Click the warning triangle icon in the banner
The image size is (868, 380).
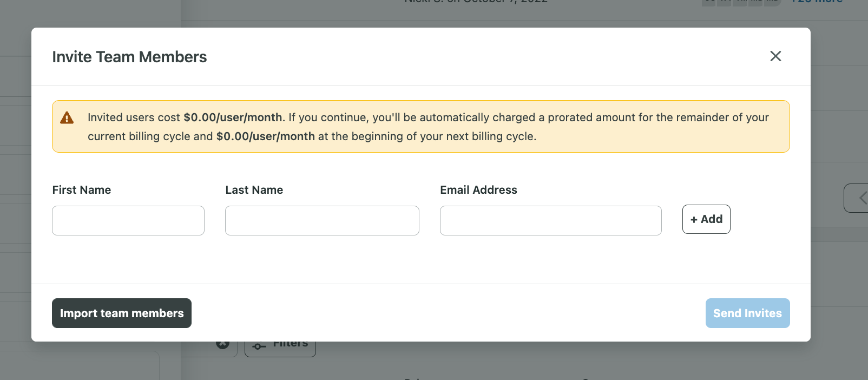pyautogui.click(x=67, y=118)
